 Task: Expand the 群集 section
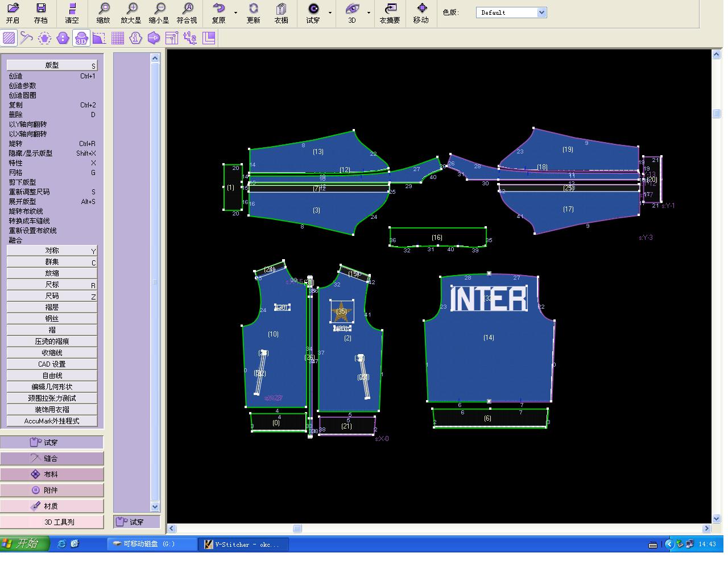(x=52, y=262)
